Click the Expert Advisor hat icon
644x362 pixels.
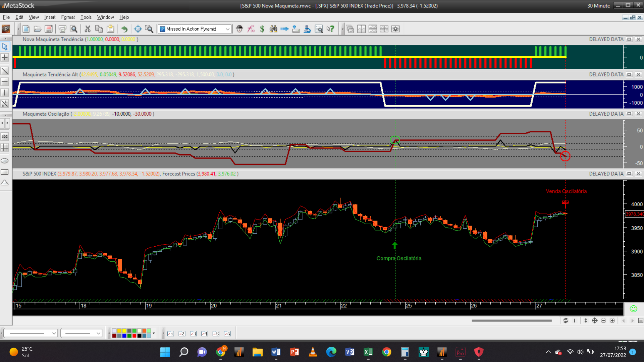[239, 29]
